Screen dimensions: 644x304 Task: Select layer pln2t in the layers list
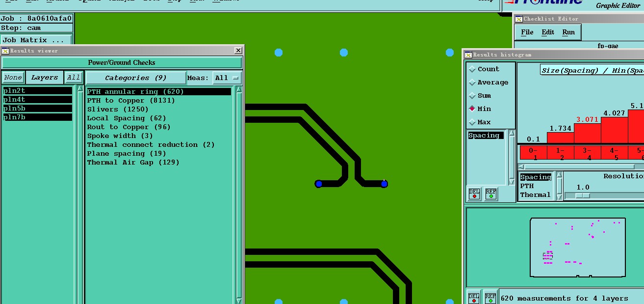(38, 91)
